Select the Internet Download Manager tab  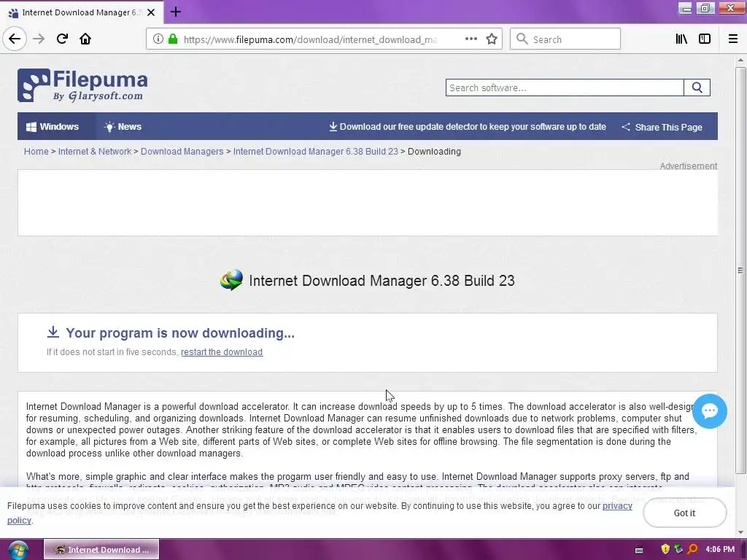tap(82, 12)
